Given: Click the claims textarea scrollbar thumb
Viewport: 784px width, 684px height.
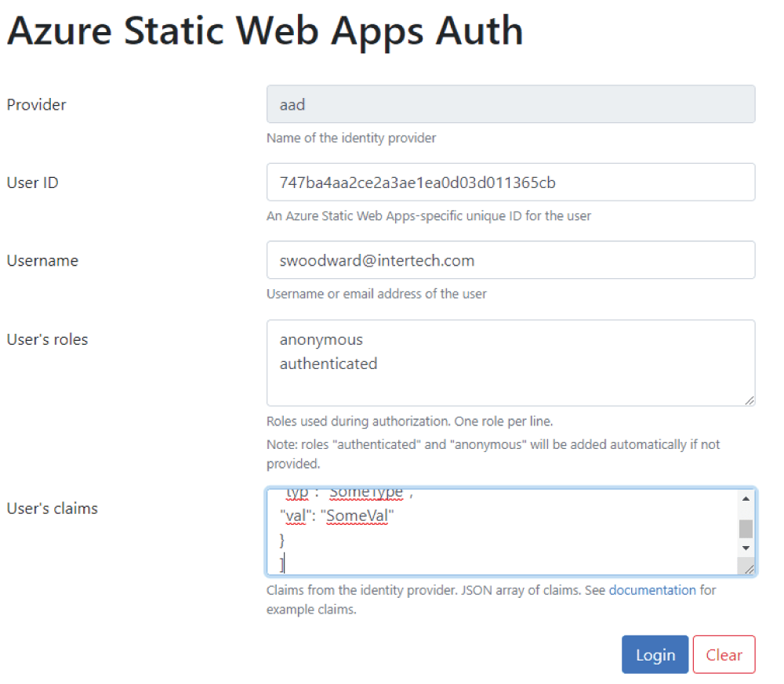Looking at the screenshot, I should click(x=746, y=528).
